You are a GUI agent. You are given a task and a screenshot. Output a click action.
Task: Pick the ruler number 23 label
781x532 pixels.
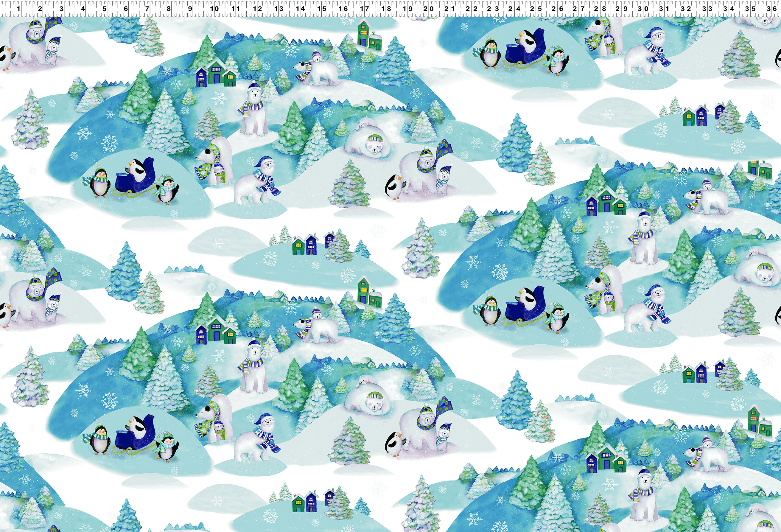[493, 9]
